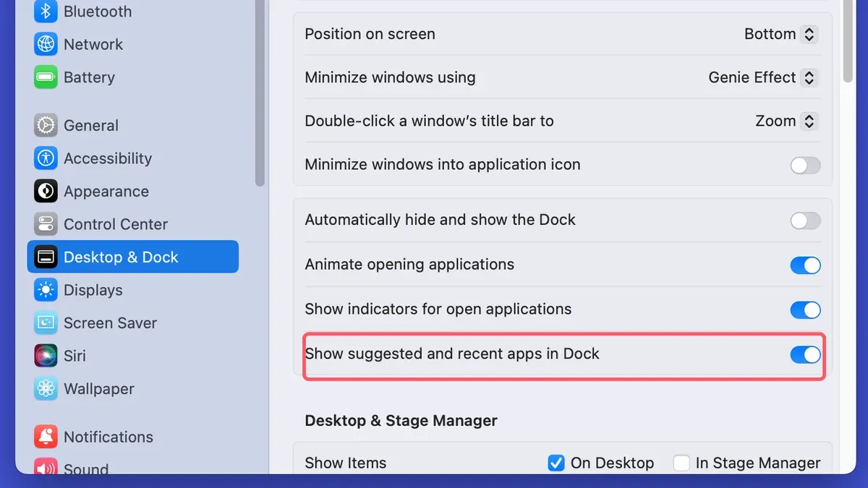
Task: Go to Notifications settings
Action: [133, 437]
